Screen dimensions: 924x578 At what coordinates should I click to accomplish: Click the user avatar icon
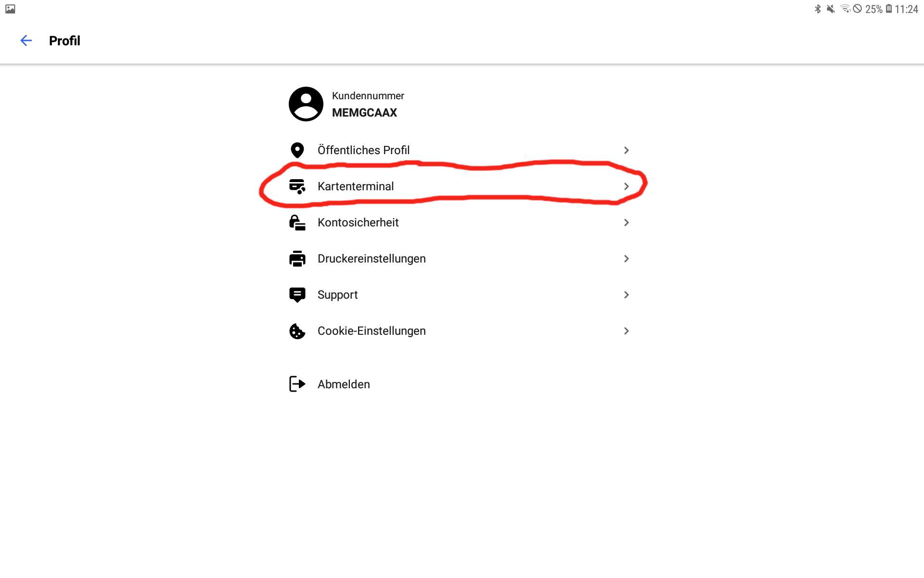pyautogui.click(x=306, y=104)
